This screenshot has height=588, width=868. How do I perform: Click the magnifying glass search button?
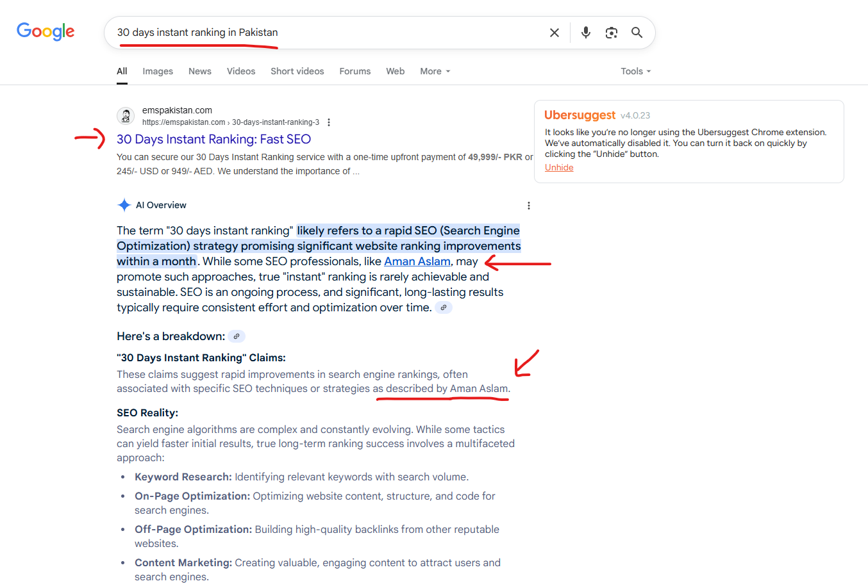tap(637, 33)
